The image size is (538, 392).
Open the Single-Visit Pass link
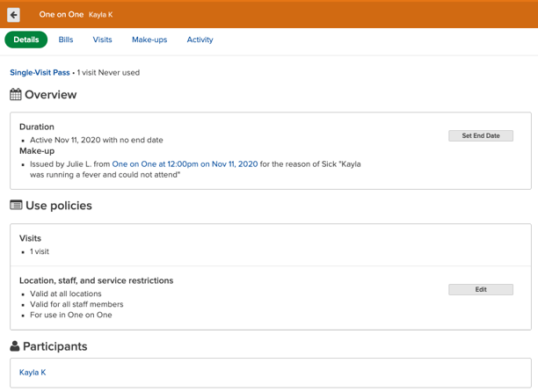point(40,73)
